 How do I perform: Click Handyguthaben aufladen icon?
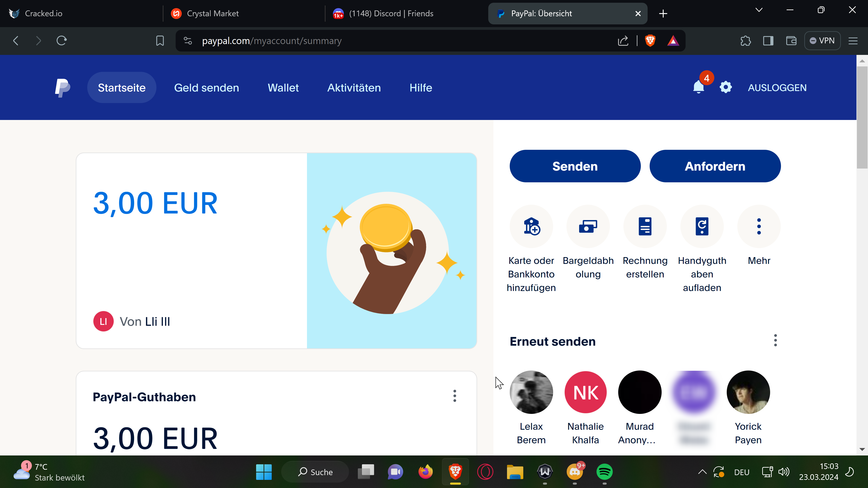[702, 226]
